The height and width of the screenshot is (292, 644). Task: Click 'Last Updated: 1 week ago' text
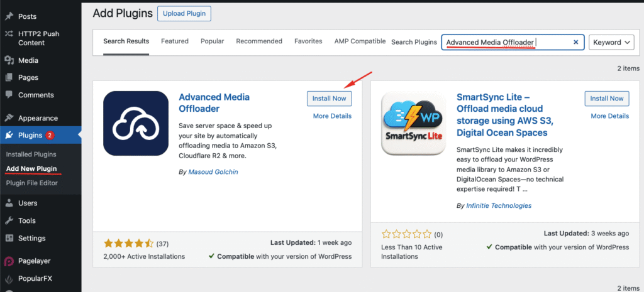311,243
